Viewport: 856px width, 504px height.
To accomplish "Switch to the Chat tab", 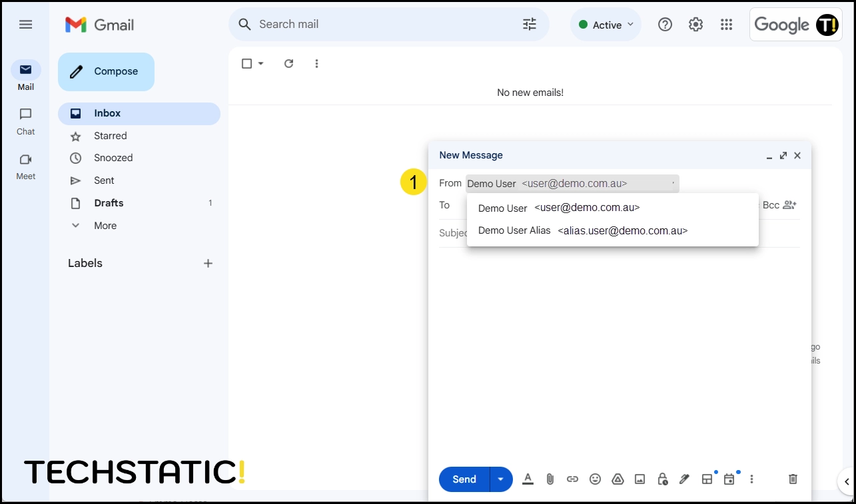I will pos(25,120).
